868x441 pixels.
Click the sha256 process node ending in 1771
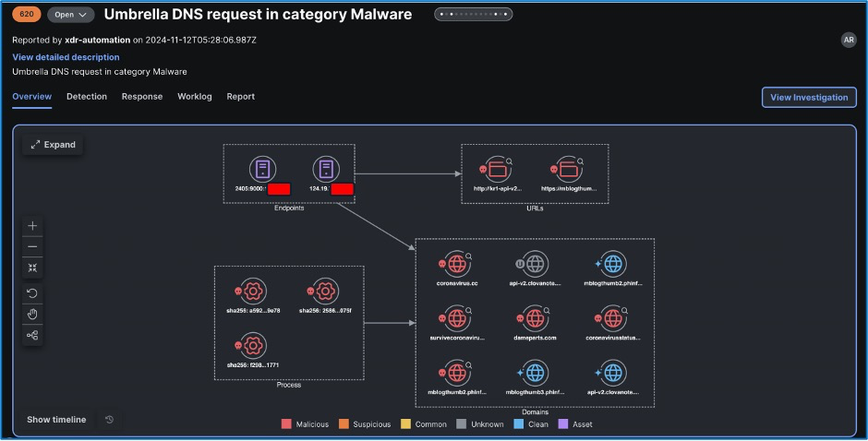point(250,346)
